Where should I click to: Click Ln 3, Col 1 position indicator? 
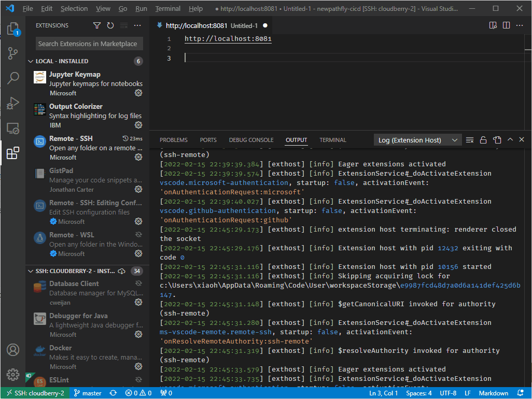[383, 393]
